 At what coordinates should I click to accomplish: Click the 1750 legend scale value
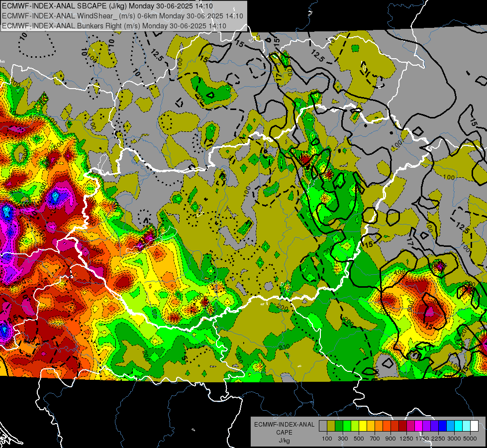pyautogui.click(x=422, y=439)
